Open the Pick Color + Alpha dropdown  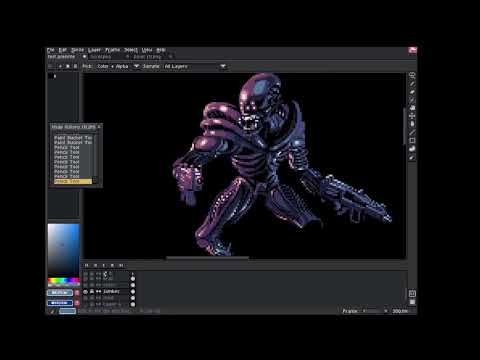(118, 66)
